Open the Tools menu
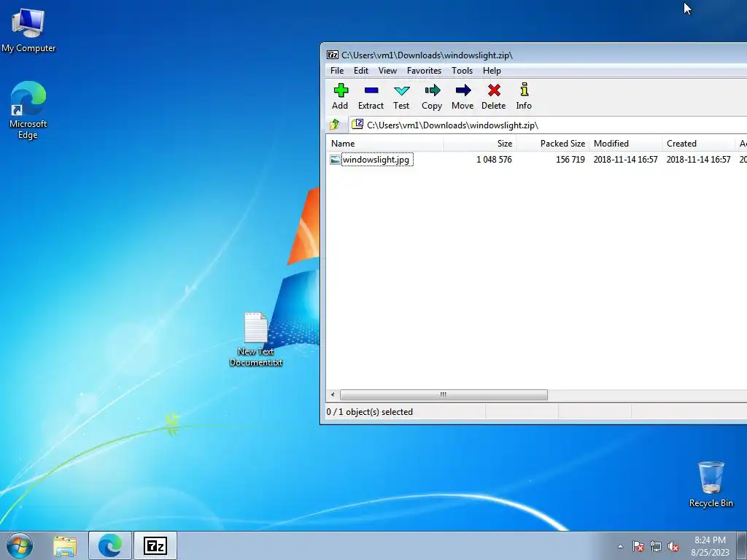 click(x=462, y=71)
